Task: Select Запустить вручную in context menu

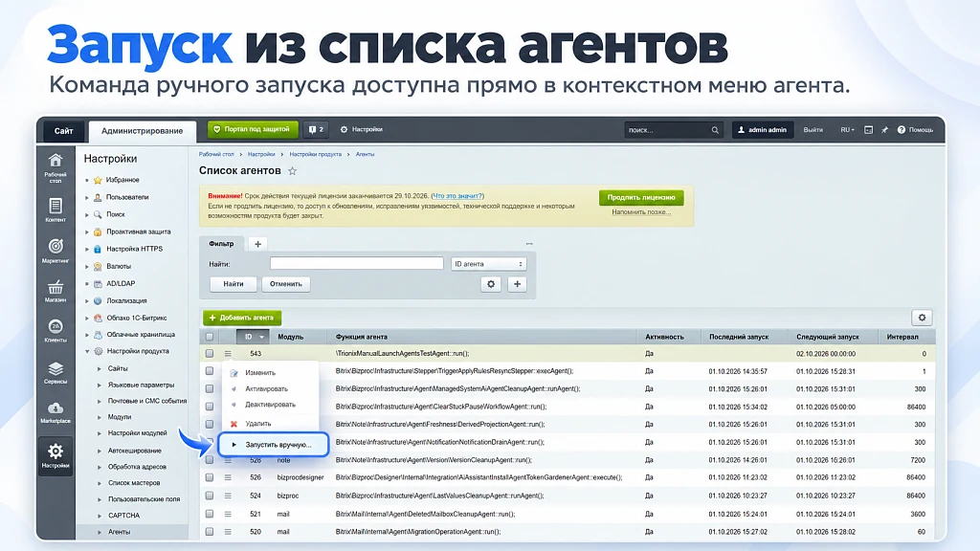Action: [x=273, y=445]
